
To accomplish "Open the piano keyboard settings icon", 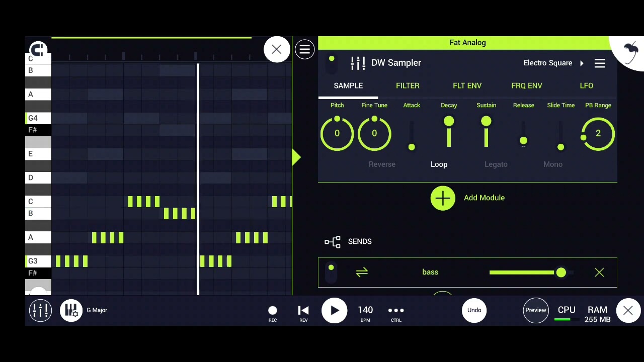I will (x=71, y=310).
